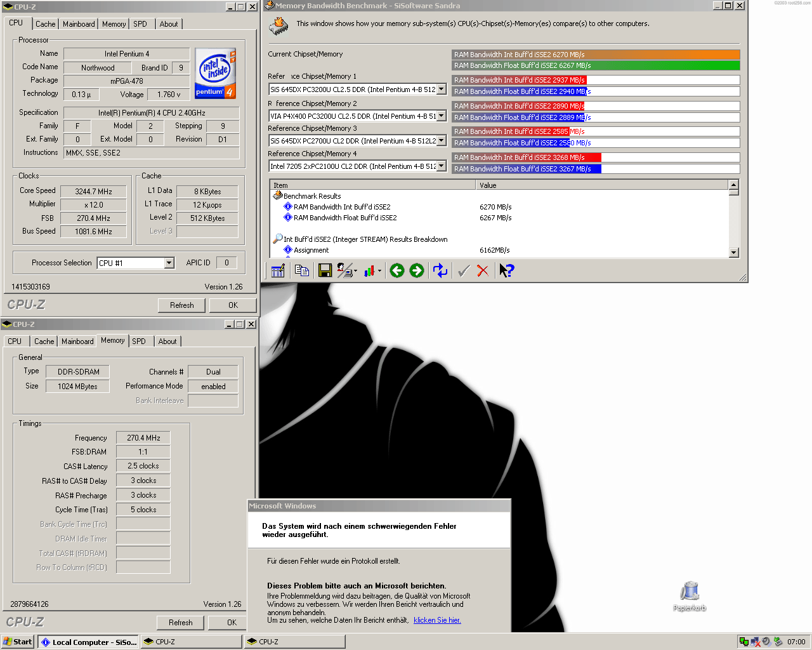Click the bar chart icon in Sandra toolbar

pos(370,271)
